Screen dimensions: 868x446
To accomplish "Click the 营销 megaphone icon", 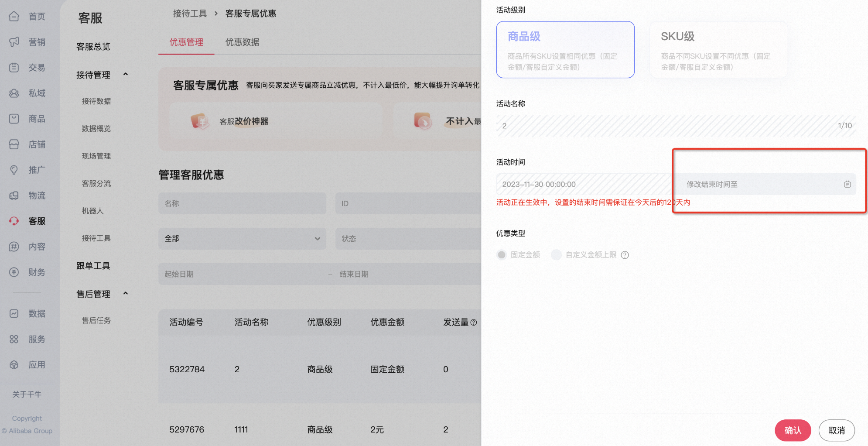I will point(14,42).
